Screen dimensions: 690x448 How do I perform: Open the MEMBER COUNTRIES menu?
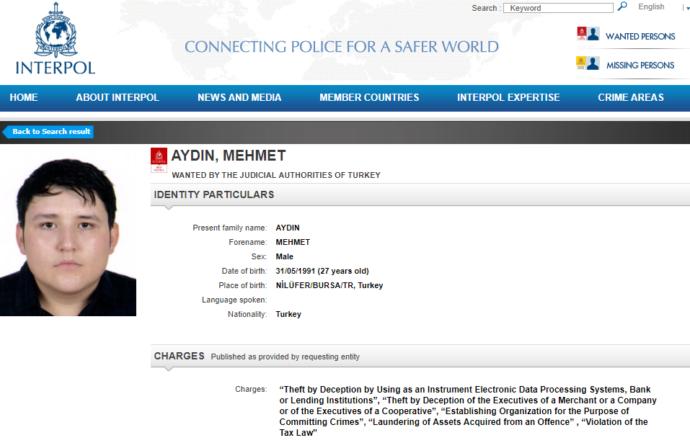point(369,97)
